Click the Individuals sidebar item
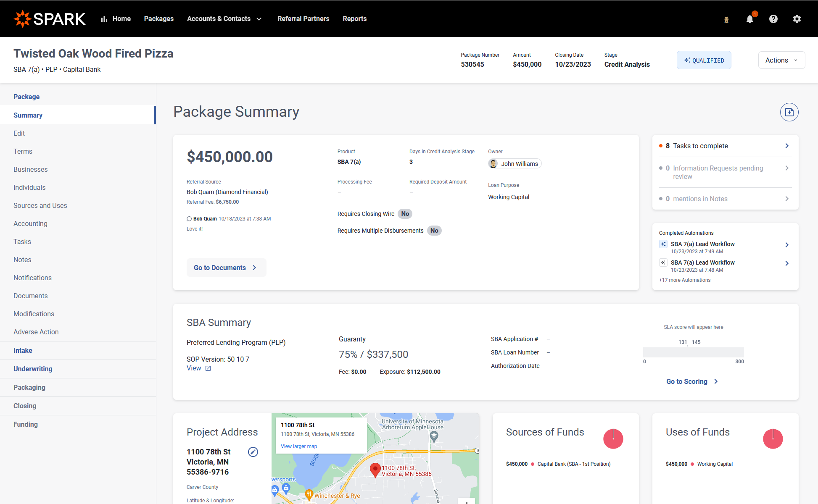 click(x=78, y=187)
